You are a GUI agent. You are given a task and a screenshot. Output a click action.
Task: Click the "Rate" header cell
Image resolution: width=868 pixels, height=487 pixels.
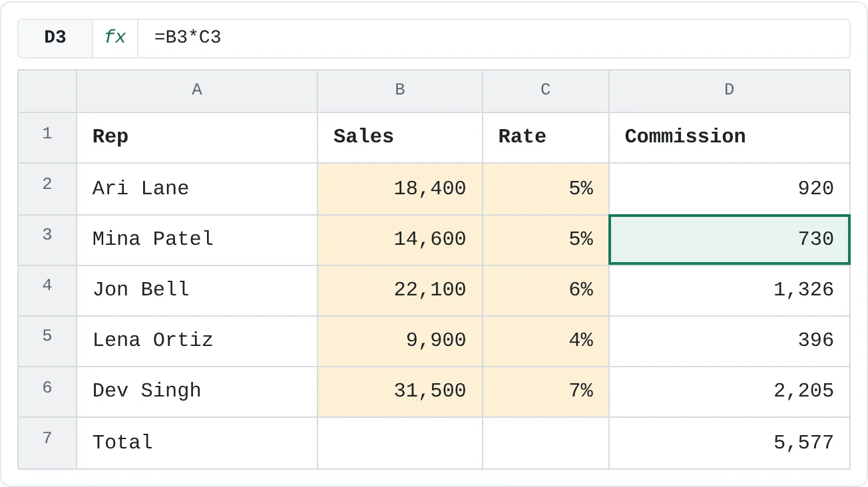click(546, 138)
